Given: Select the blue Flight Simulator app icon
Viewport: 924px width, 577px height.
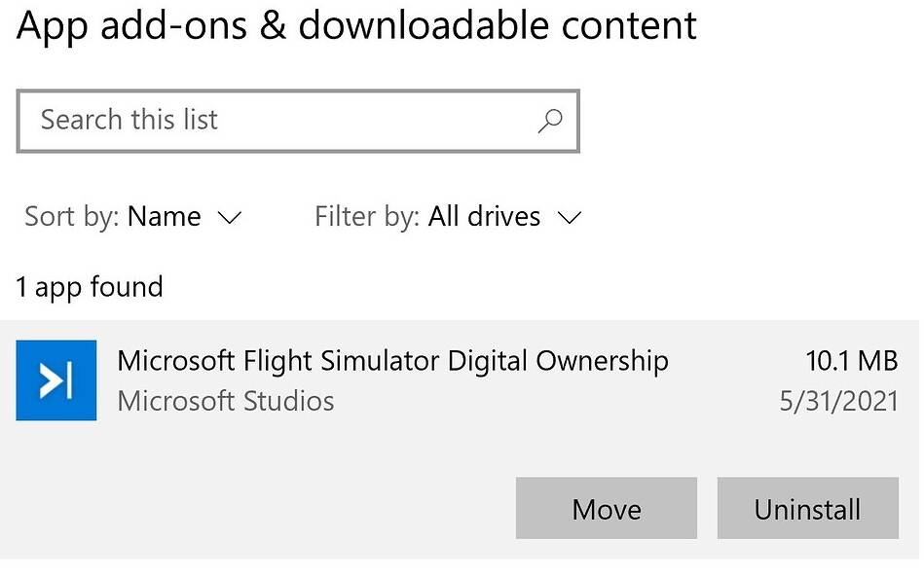Looking at the screenshot, I should pyautogui.click(x=55, y=380).
